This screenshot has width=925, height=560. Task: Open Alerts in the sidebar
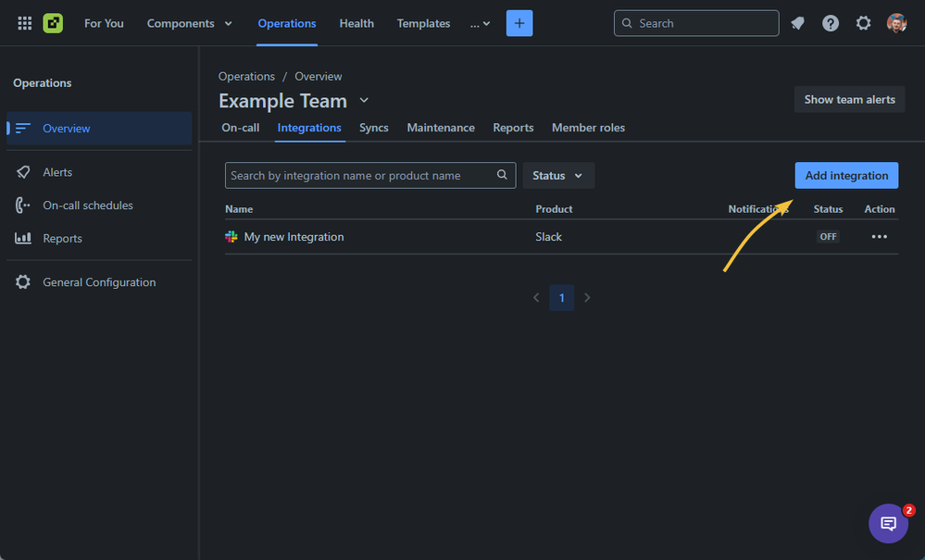(99, 172)
